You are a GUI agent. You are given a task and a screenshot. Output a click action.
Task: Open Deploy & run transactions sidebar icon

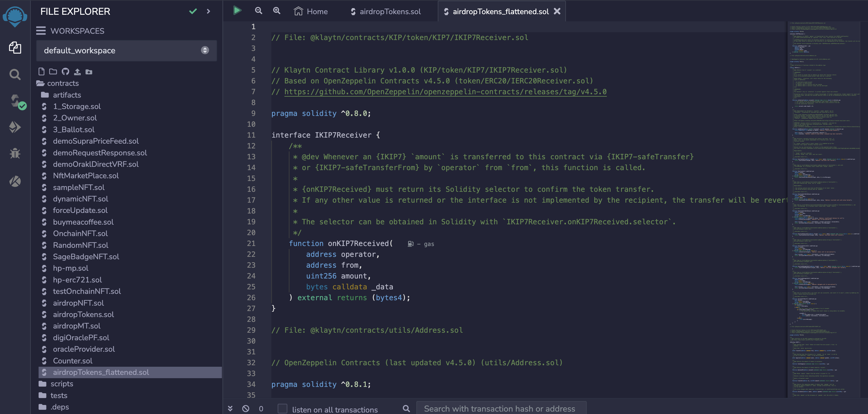click(15, 127)
